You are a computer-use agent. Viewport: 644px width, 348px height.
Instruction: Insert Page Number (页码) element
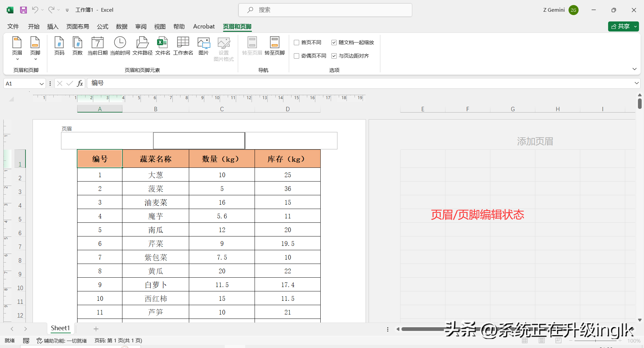(59, 46)
